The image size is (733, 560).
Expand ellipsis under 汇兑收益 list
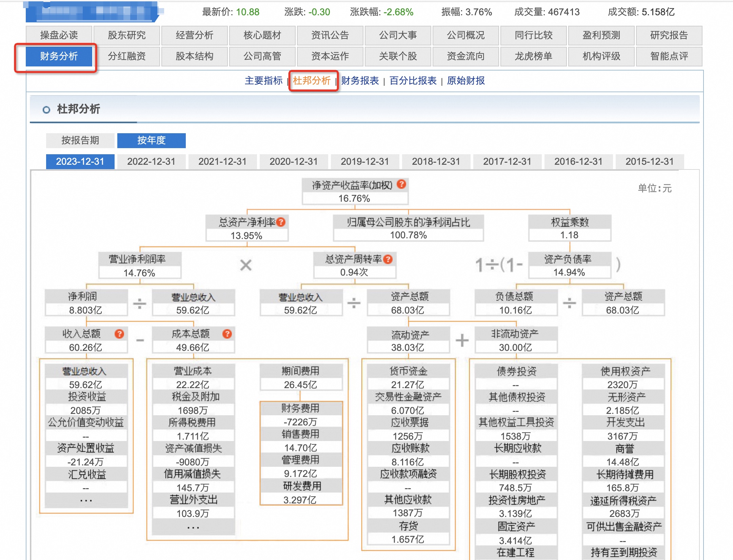tap(86, 500)
